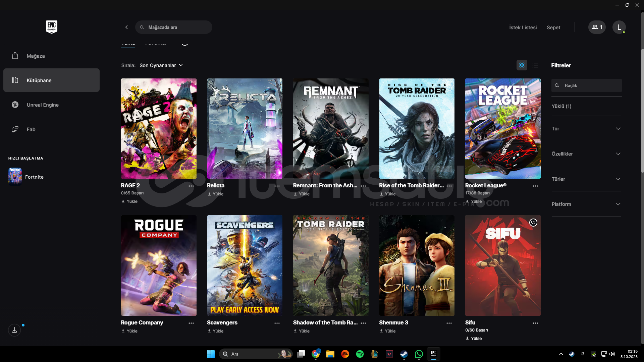Open Steam from the Windows taskbar
This screenshot has width=644, height=362.
click(404, 354)
